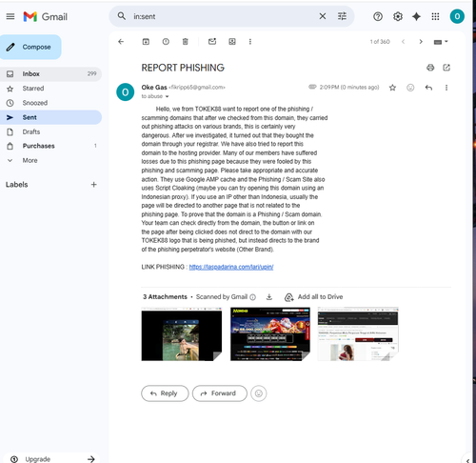
Task: Click the sender name Oke Gas
Action: click(x=154, y=88)
